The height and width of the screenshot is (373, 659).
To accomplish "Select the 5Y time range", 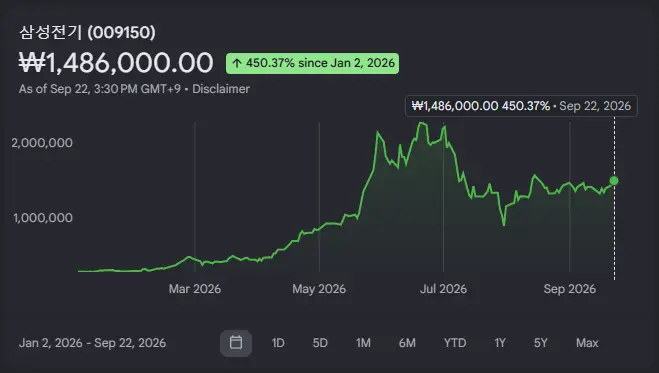I will pyautogui.click(x=540, y=343).
